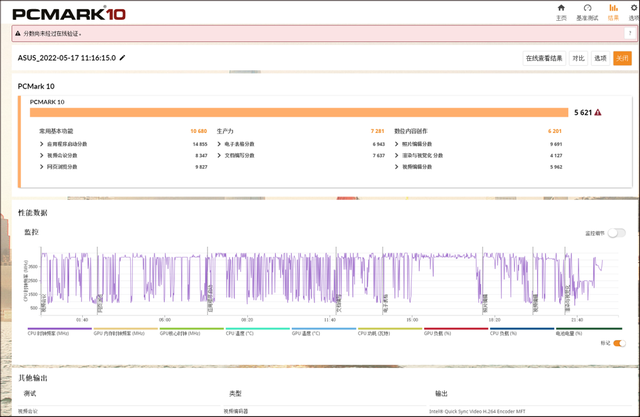This screenshot has height=417, width=640.
Task: Select the 结果 results chart icon
Action: pyautogui.click(x=613, y=10)
